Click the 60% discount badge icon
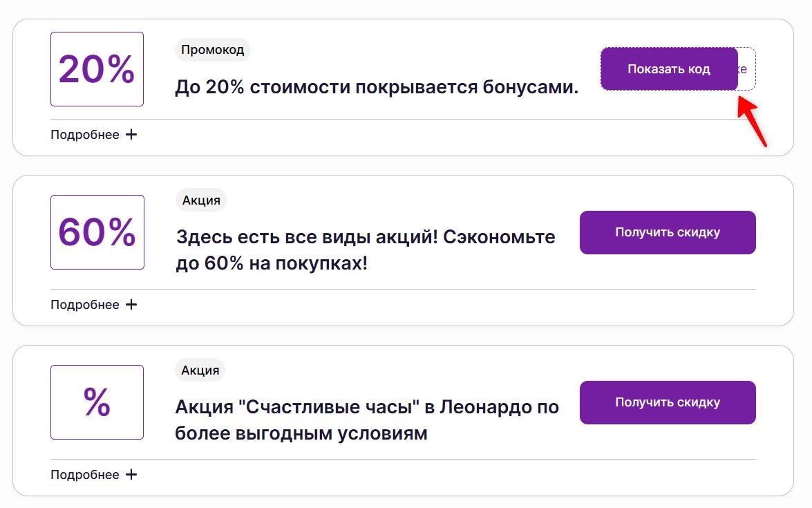Screen dimensions: 812x508 [x=96, y=232]
